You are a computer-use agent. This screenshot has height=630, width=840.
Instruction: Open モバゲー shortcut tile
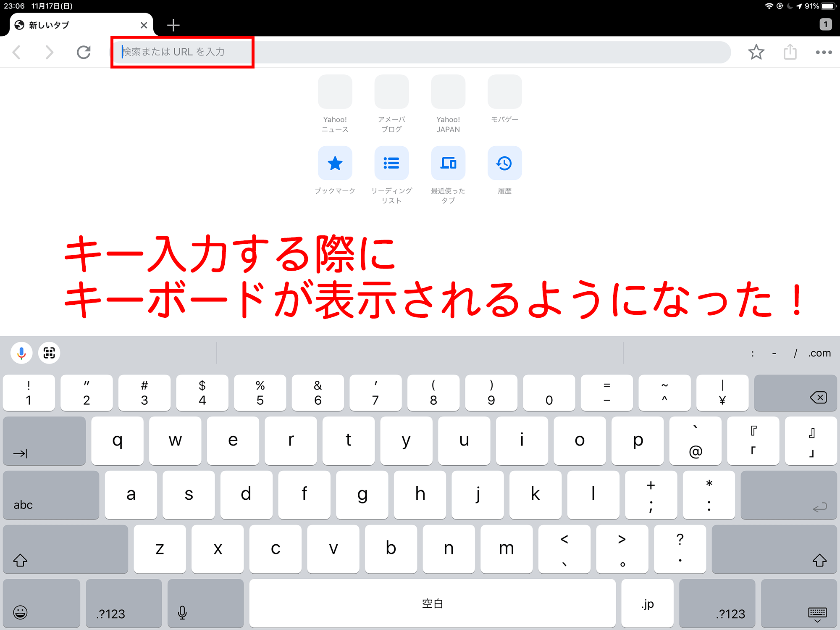coord(504,99)
